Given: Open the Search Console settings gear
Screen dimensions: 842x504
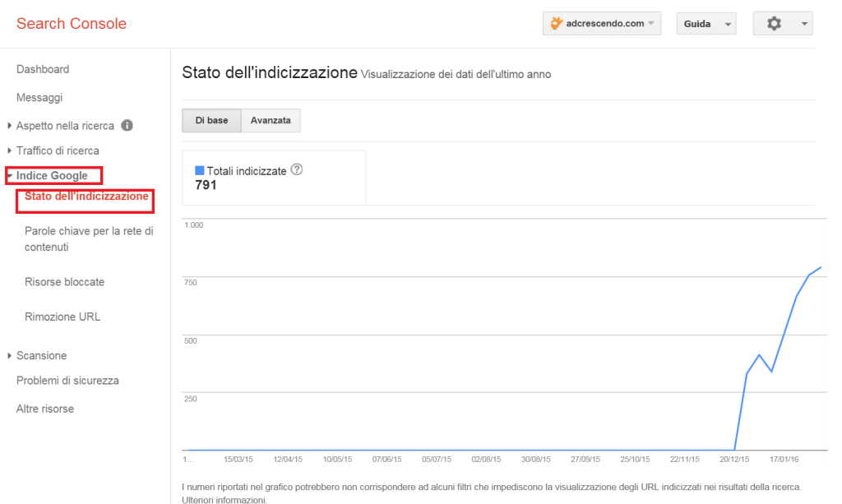Looking at the screenshot, I should point(771,23).
